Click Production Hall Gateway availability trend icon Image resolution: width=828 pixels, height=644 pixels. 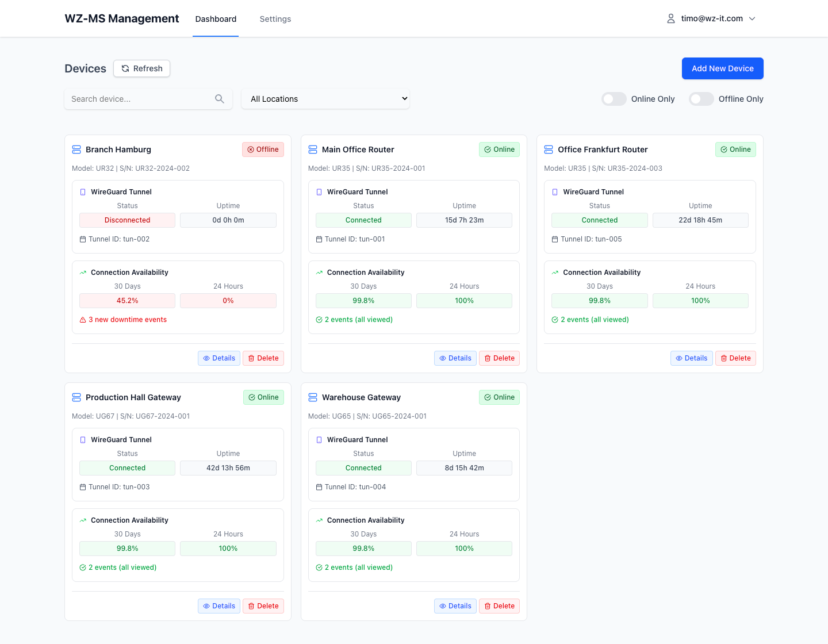tap(83, 520)
